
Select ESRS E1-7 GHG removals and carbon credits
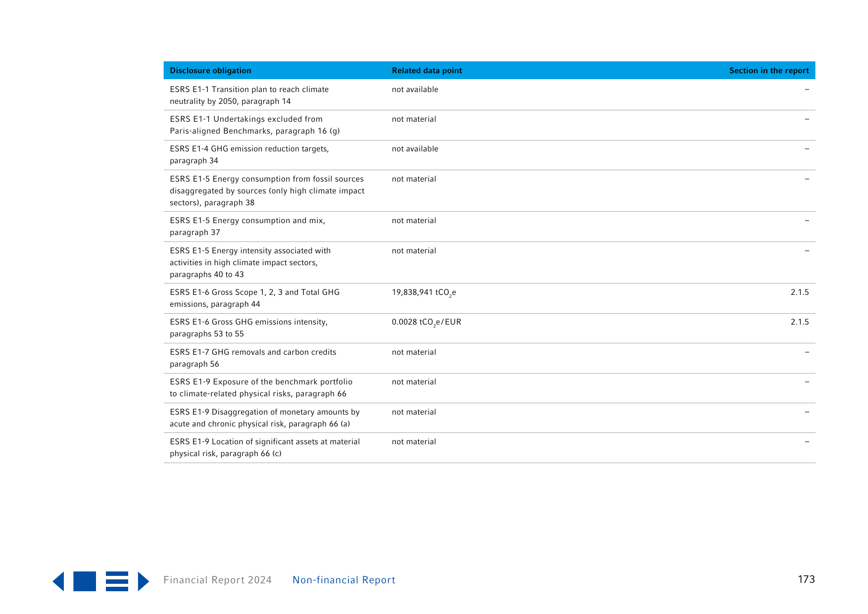pos(253,358)
